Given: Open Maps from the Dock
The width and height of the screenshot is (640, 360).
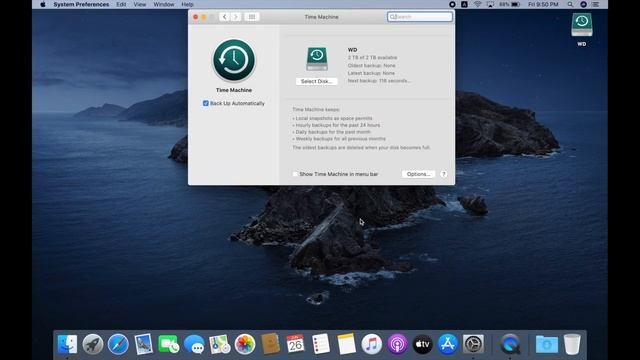Looking at the screenshot, I should point(220,344).
